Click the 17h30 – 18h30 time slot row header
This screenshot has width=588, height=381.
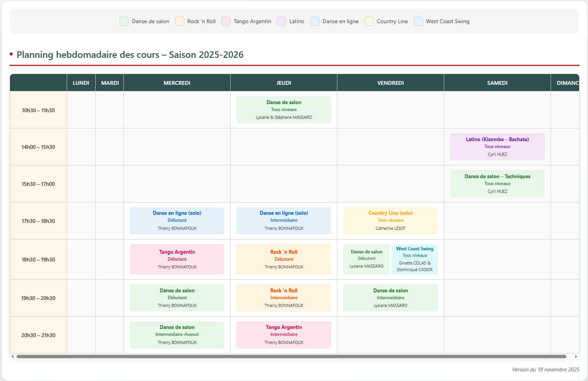tap(38, 221)
